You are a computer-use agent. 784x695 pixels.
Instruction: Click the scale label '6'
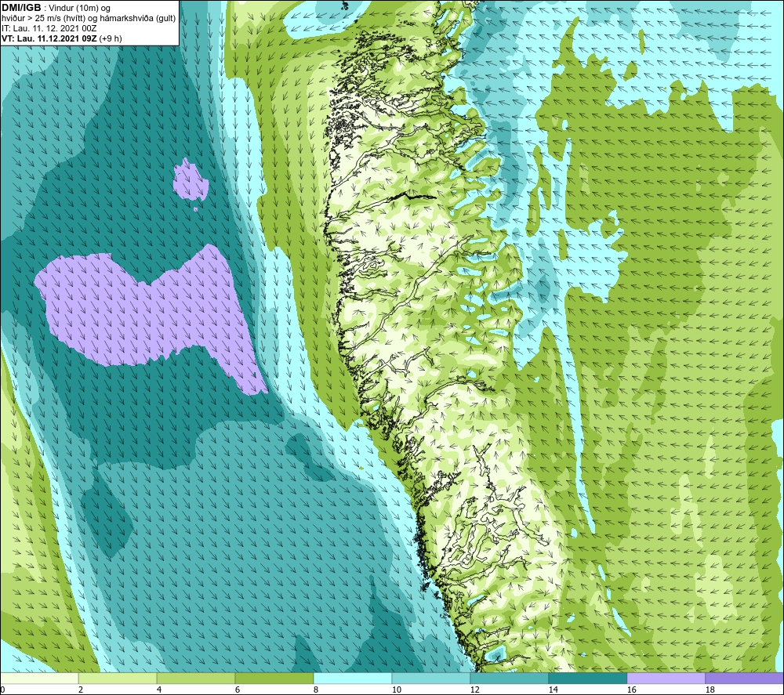point(238,690)
